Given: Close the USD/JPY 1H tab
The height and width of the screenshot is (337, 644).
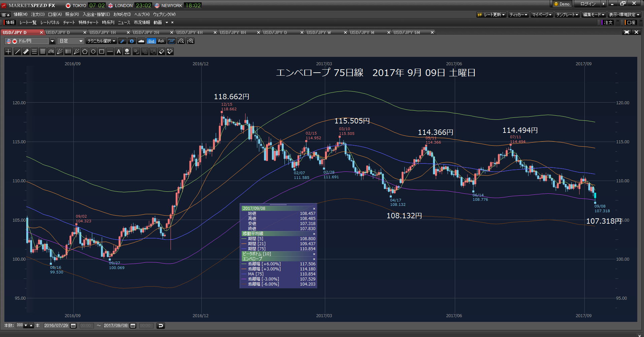Looking at the screenshot, I should (x=128, y=33).
